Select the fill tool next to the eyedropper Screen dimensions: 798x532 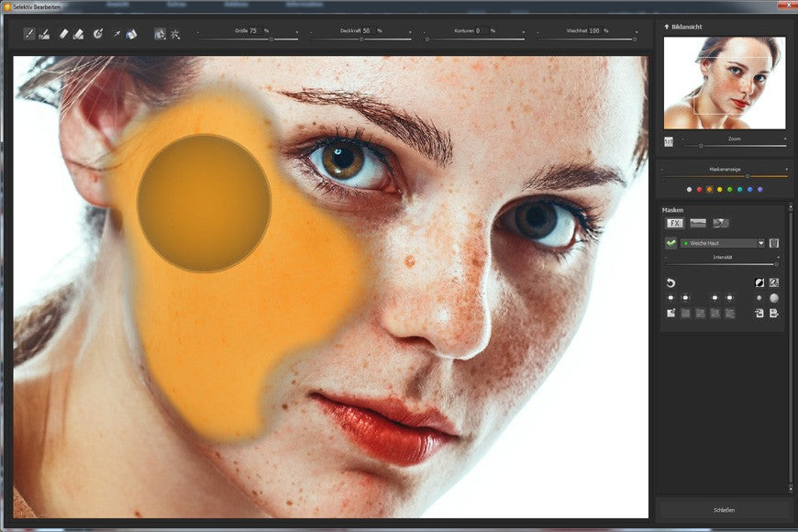131,34
